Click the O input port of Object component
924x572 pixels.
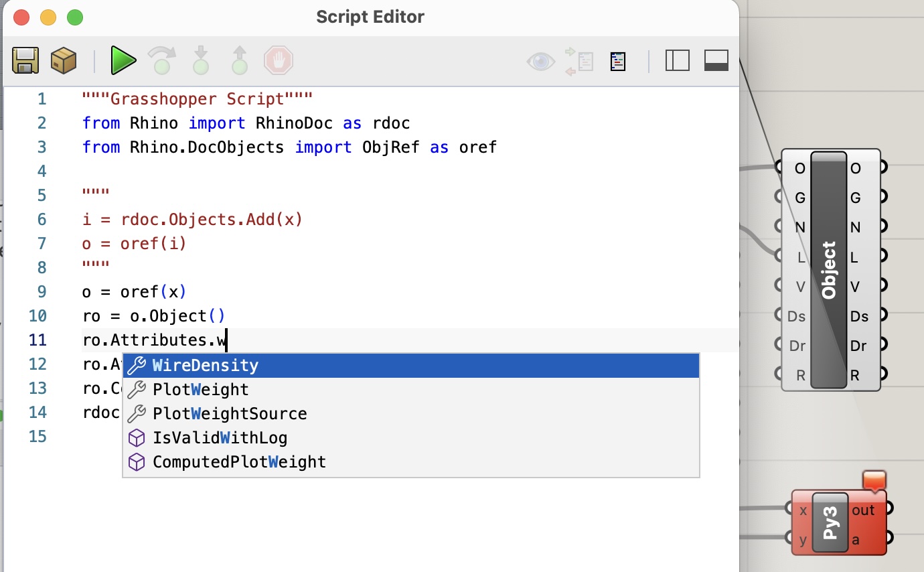point(779,167)
